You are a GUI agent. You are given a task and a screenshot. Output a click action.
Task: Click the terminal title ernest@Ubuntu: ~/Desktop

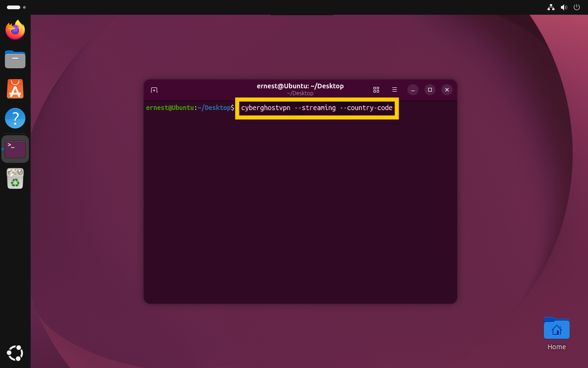pos(300,86)
